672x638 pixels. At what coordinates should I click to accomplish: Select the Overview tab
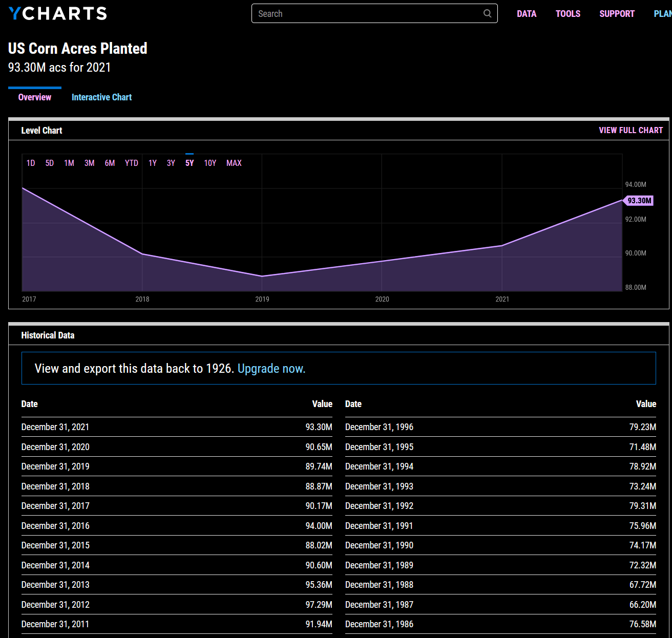tap(35, 97)
